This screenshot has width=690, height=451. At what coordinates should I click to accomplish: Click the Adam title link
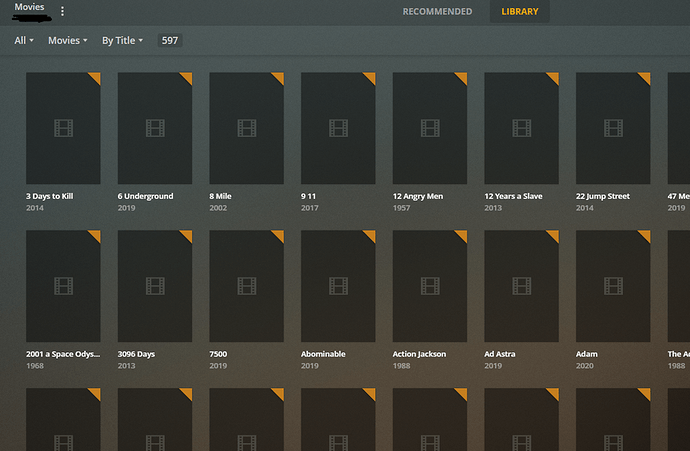click(x=587, y=354)
